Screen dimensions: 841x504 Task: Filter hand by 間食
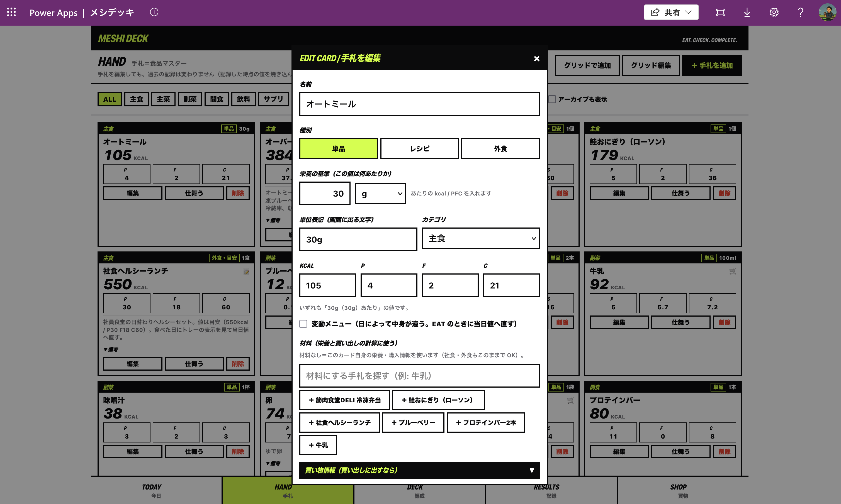(217, 99)
